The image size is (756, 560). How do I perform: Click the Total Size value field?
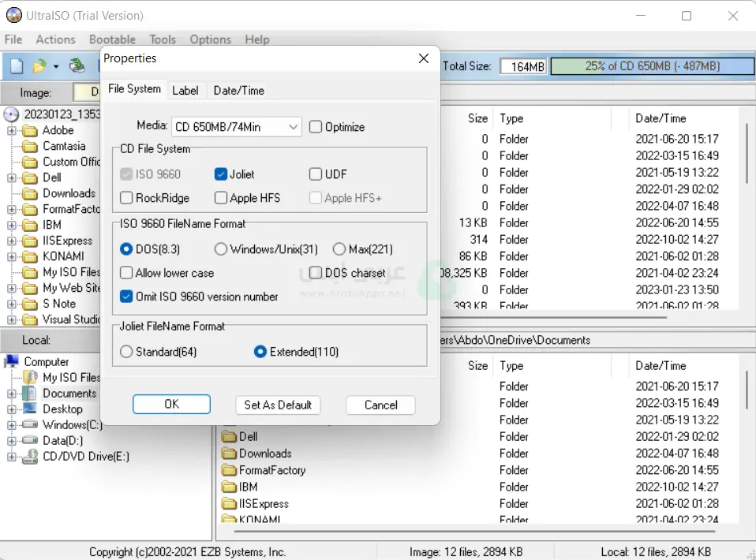(x=523, y=67)
